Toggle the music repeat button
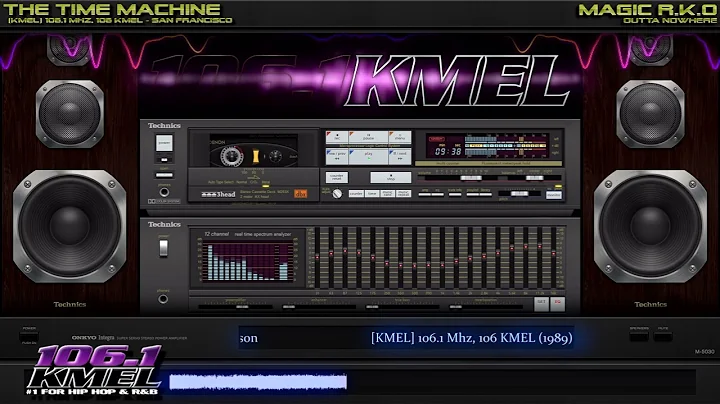Screen dimensions: 720x404 404,194
